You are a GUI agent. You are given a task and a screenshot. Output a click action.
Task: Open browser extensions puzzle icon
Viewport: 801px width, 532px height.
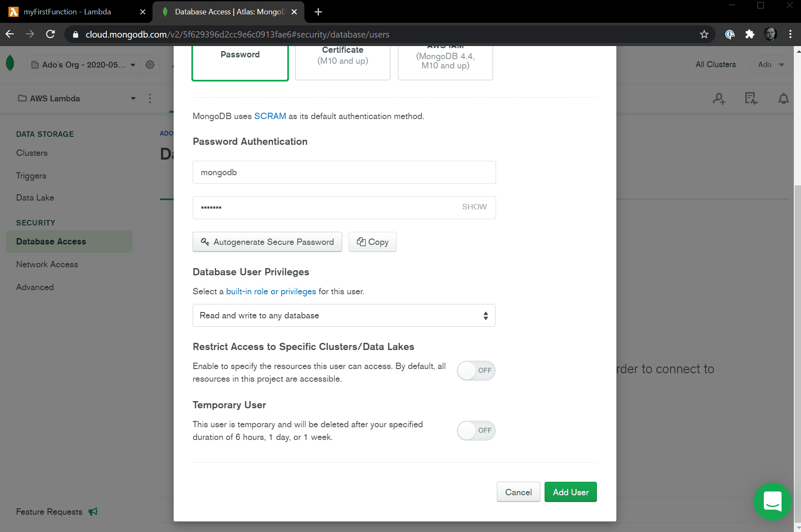749,35
